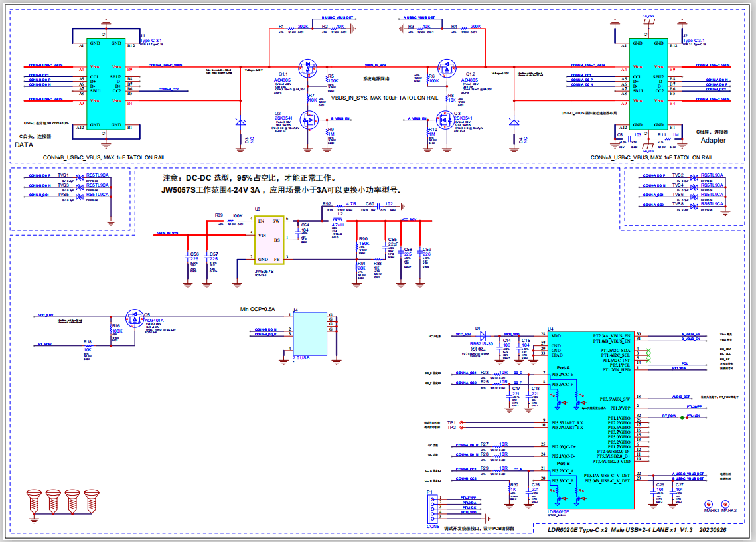Image resolution: width=756 pixels, height=542 pixels.
Task: Click the Q2 2SK3541 transistor symbol
Action: (309, 119)
